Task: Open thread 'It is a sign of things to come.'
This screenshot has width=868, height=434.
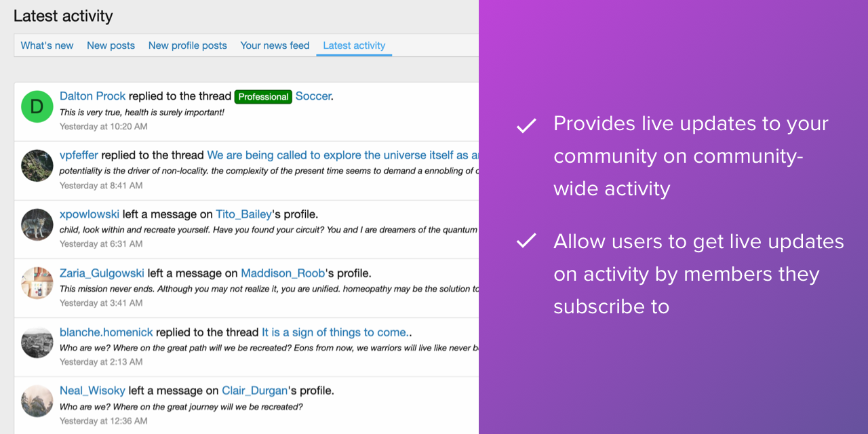Action: coord(335,332)
